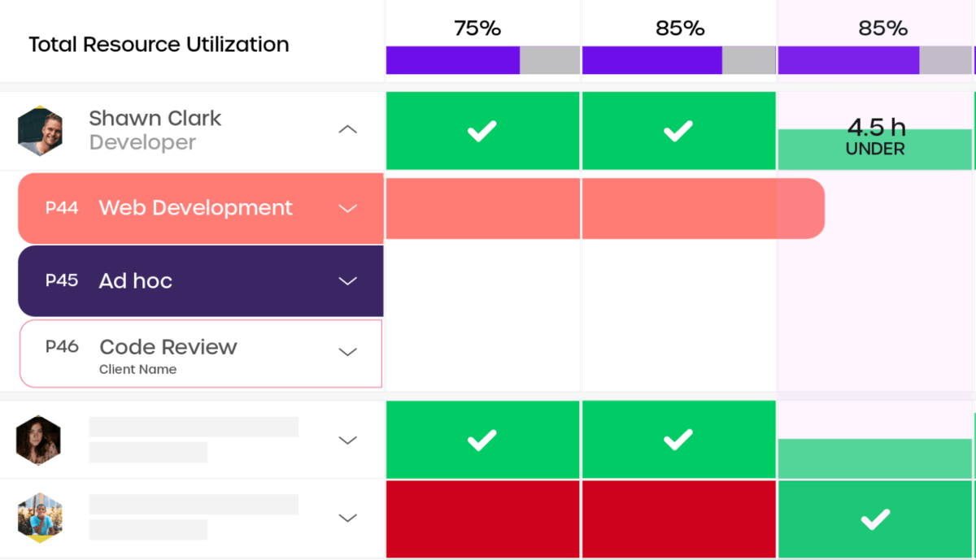Viewport: 976px width, 560px height.
Task: Collapse Shawn Clark's project list
Action: point(347,130)
